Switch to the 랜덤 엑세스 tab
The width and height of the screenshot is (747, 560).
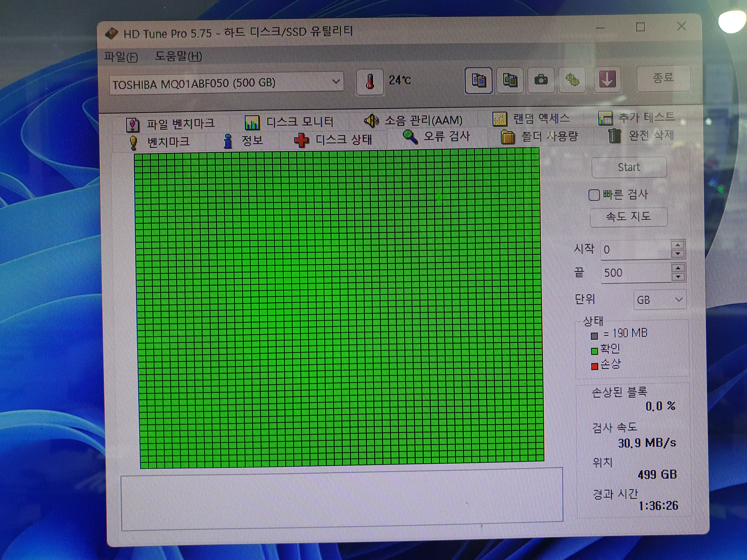pos(531,119)
